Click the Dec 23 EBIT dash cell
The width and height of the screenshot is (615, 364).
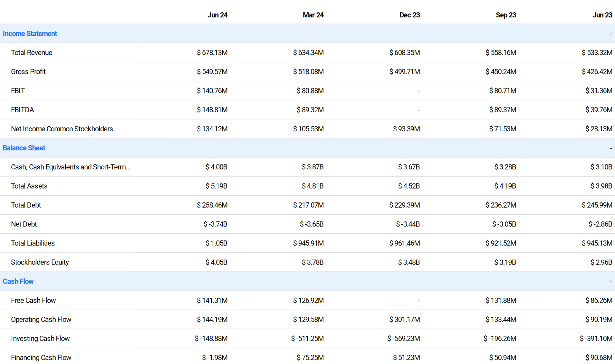tap(418, 91)
